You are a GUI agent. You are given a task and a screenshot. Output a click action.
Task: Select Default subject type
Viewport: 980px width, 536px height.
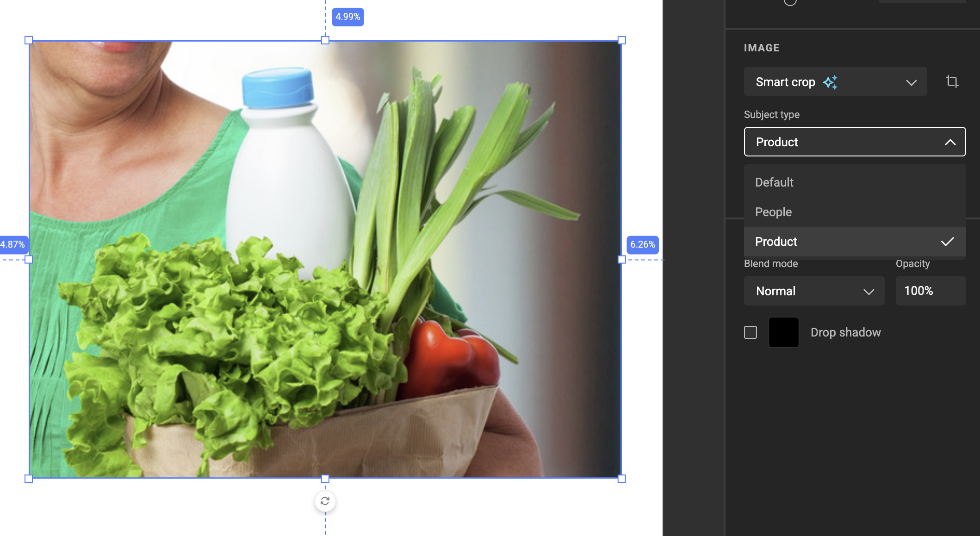point(855,182)
